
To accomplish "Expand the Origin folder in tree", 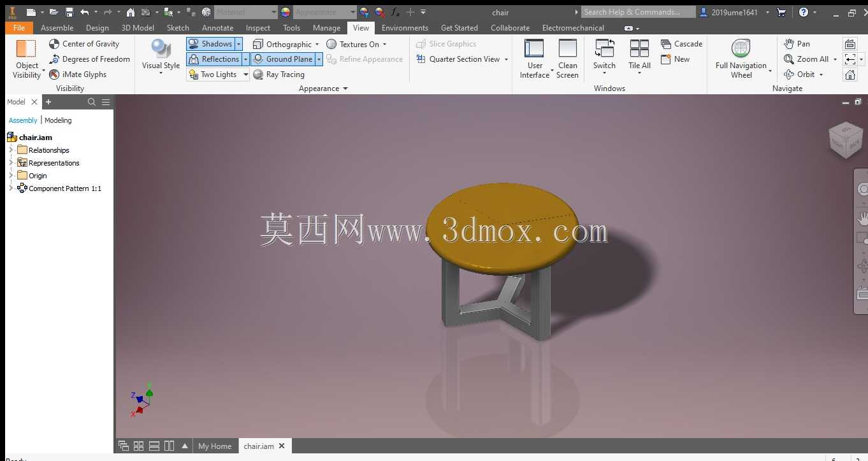I will (11, 176).
